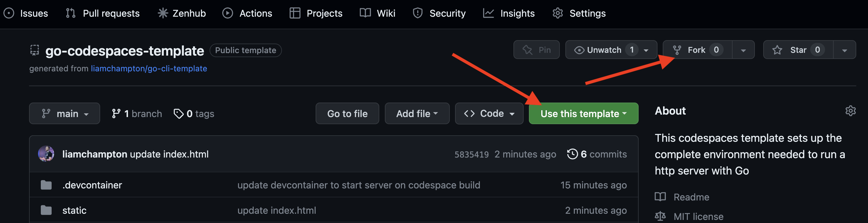
Task: Open the MIT license link
Action: click(689, 216)
